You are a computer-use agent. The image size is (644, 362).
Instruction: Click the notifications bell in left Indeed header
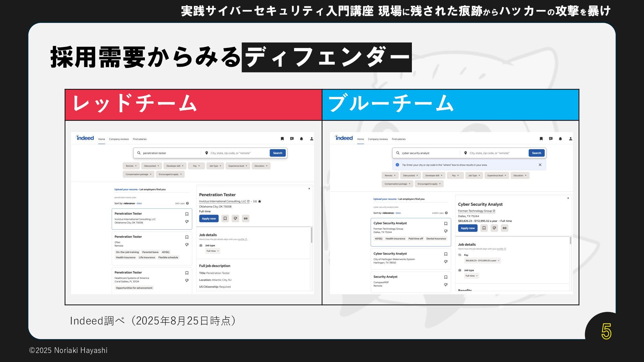[x=301, y=139]
